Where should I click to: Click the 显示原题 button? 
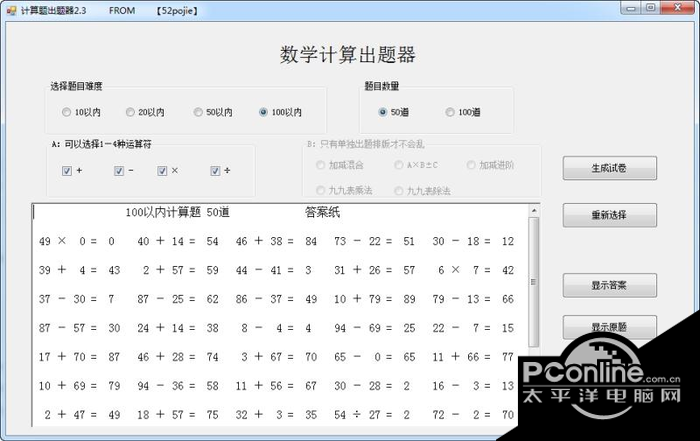click(x=609, y=327)
